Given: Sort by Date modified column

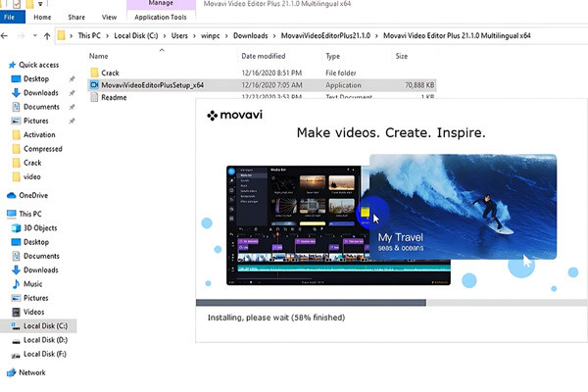Looking at the screenshot, I should (264, 56).
